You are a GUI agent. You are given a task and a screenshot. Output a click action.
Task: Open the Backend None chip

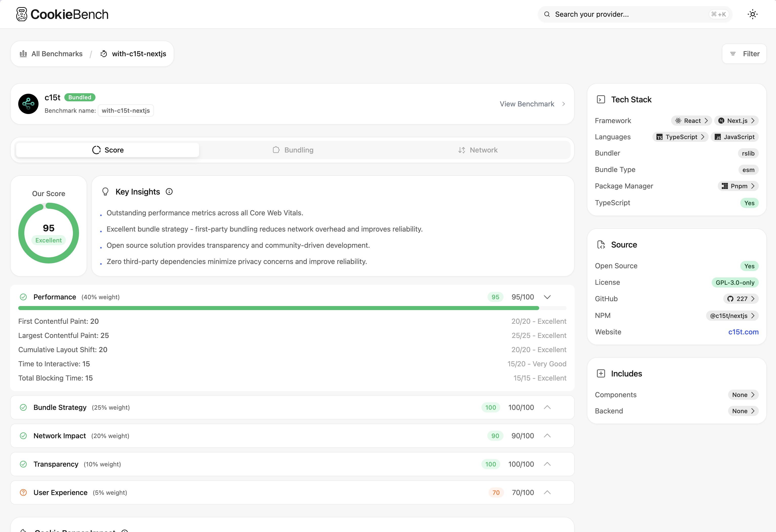(743, 411)
